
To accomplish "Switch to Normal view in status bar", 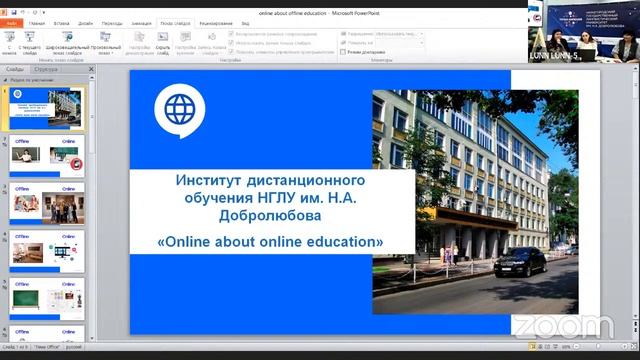I will coord(532,347).
